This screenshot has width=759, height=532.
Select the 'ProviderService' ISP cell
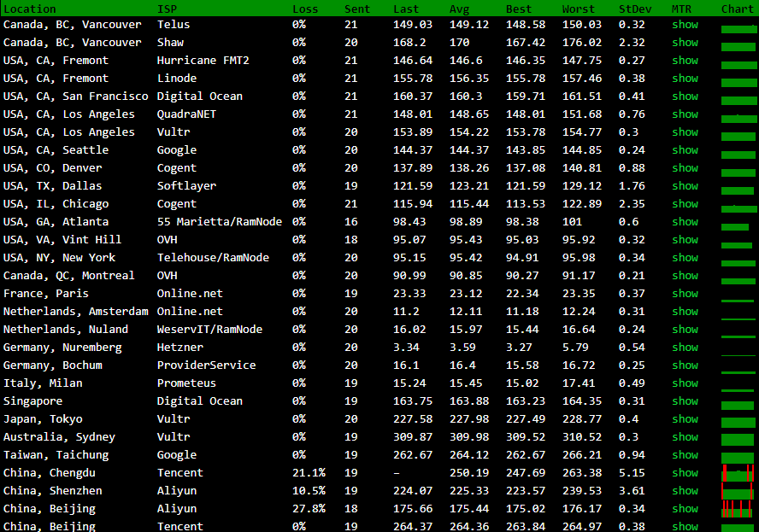pyautogui.click(x=206, y=365)
